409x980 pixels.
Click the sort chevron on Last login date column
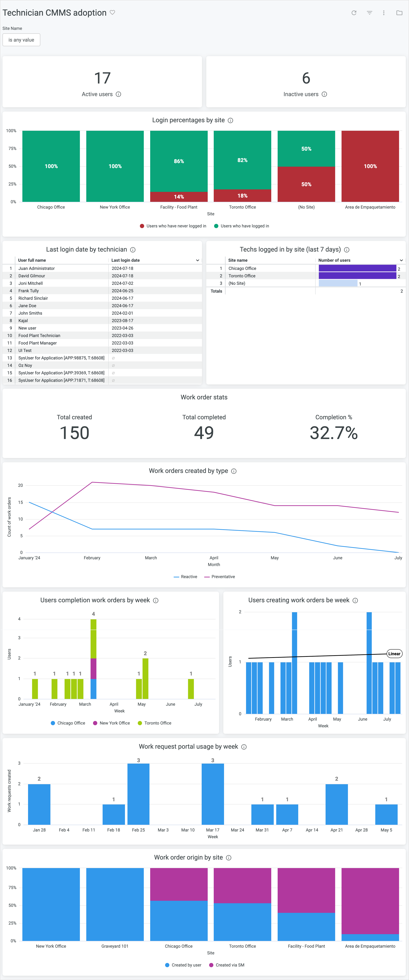pyautogui.click(x=198, y=260)
